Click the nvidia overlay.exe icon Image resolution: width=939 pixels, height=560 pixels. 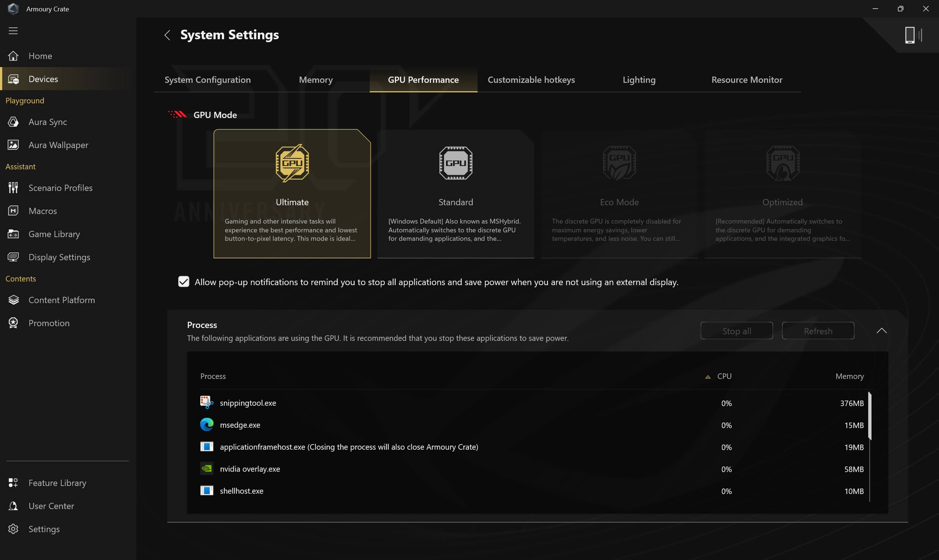(x=207, y=469)
